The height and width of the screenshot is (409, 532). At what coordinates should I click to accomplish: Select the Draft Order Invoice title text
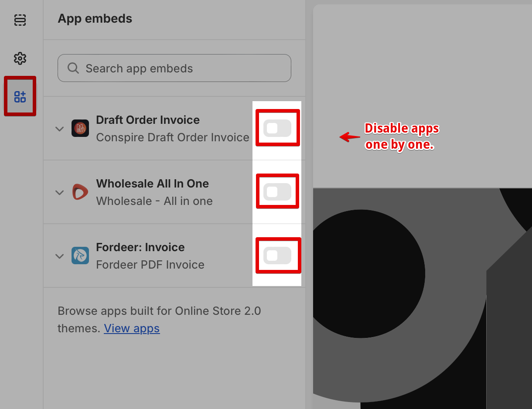pyautogui.click(x=148, y=120)
